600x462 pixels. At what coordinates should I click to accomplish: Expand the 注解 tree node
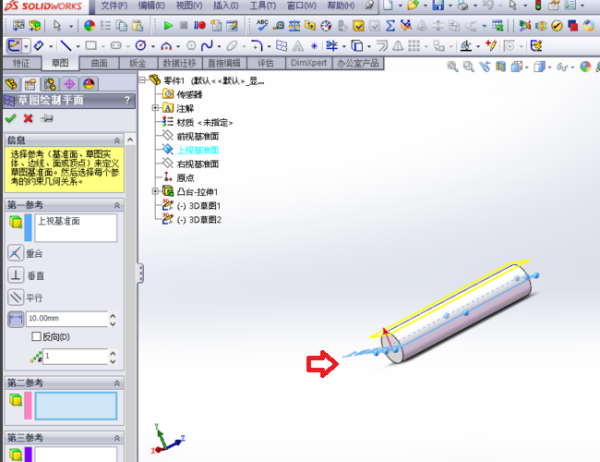tap(155, 108)
